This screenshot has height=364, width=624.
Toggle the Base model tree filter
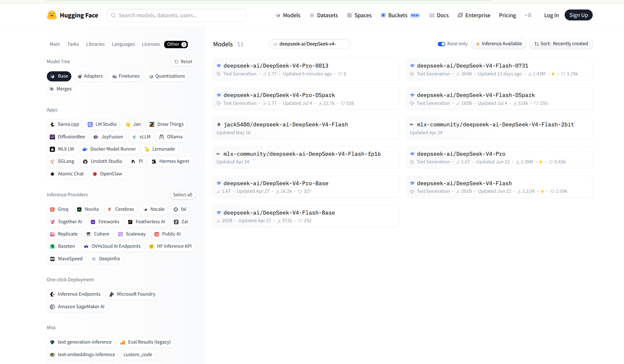(59, 76)
